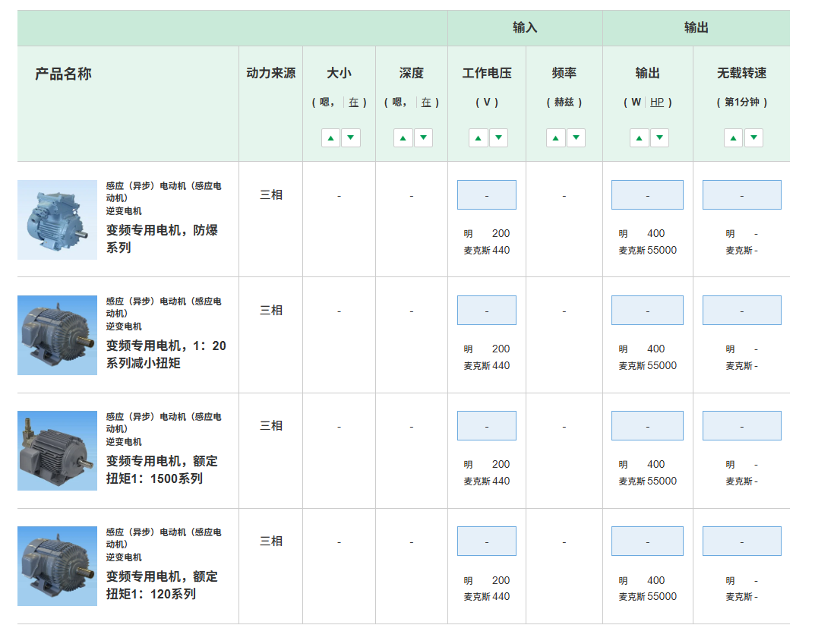The height and width of the screenshot is (644, 815).
Task: Click the explosion-proof motor thumbnail image
Action: pyautogui.click(x=58, y=219)
